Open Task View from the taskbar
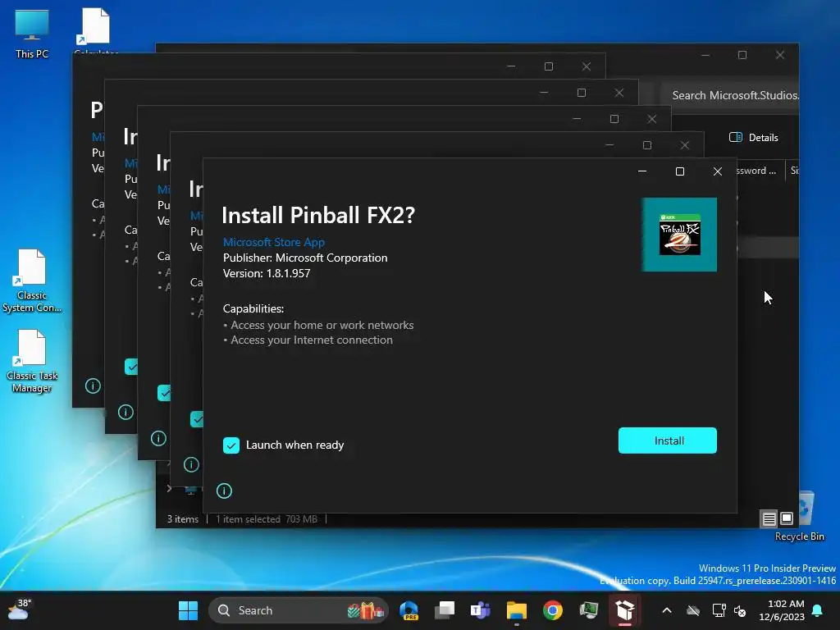 (x=445, y=610)
